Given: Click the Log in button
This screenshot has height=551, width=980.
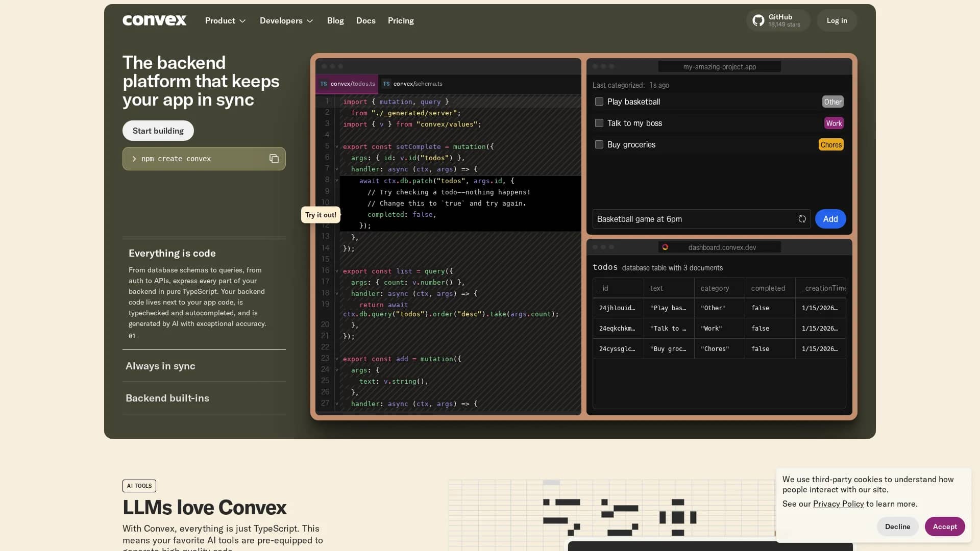Looking at the screenshot, I should 837,20.
